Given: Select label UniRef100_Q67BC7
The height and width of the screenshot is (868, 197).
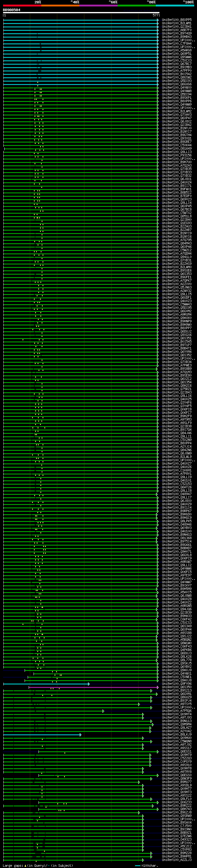Looking at the screenshot, I should pyautogui.click(x=177, y=64).
